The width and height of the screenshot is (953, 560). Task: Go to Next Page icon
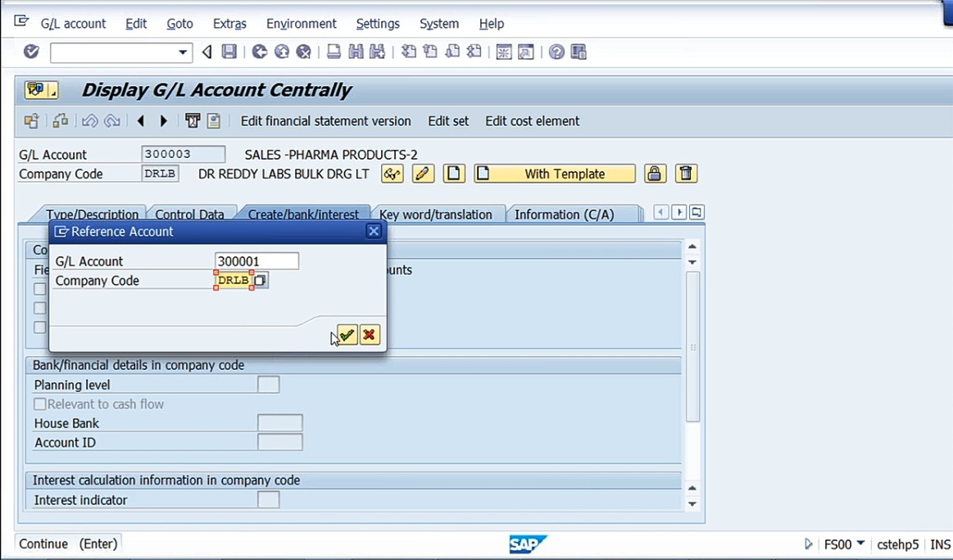click(452, 52)
